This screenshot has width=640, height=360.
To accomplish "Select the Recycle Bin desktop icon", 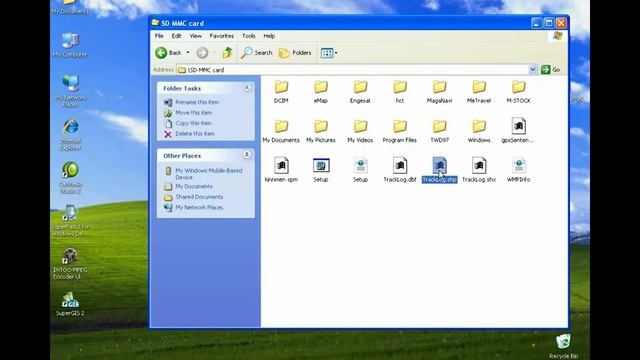I will point(563,347).
